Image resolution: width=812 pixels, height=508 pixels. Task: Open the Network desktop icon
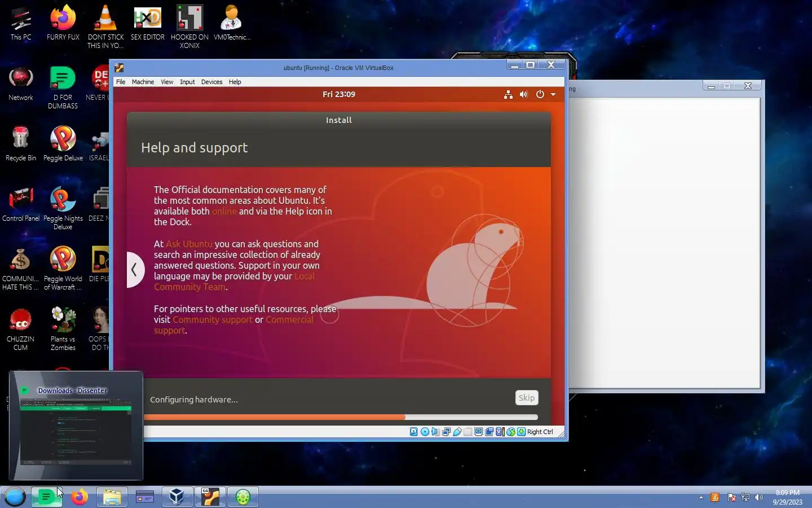[21, 84]
